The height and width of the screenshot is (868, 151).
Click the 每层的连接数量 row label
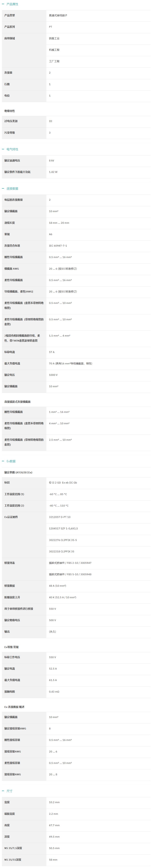pos(14,200)
